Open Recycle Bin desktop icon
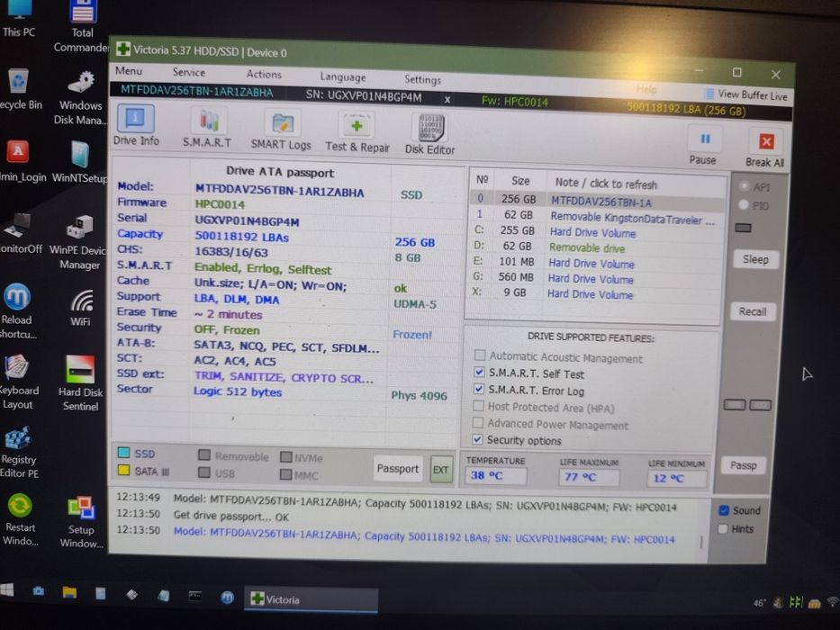Viewport: 840px width, 630px height. [x=19, y=88]
